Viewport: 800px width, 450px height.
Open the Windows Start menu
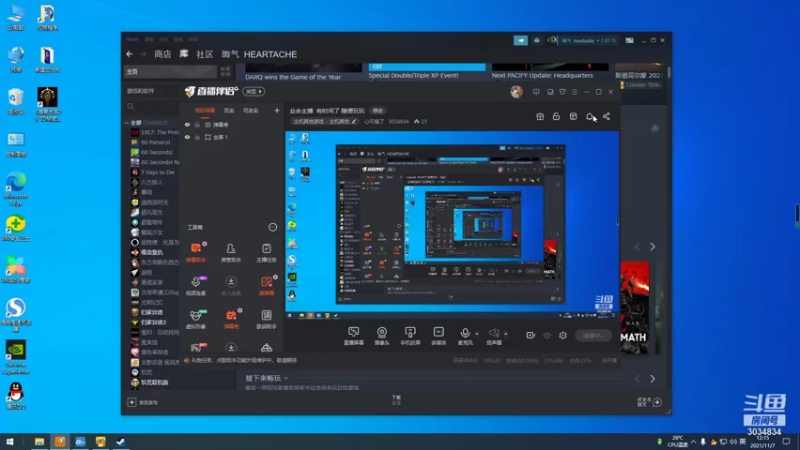10,442
